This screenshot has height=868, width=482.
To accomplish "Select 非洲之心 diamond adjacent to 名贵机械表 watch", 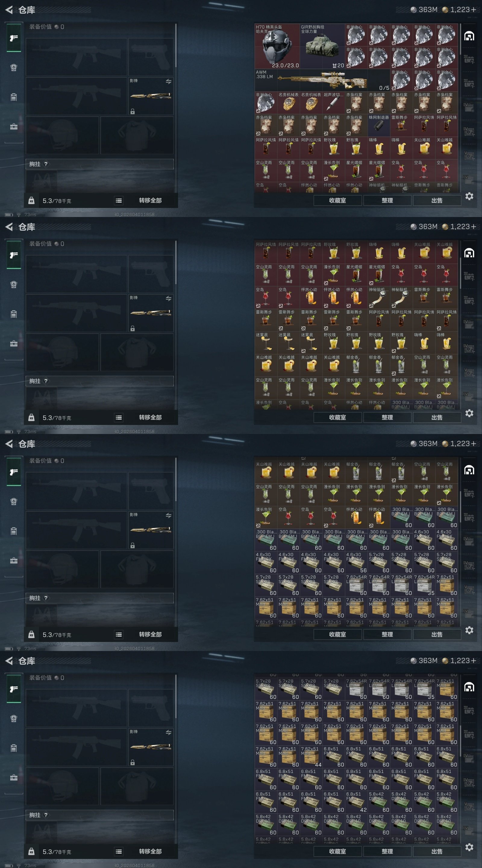I will pos(266,103).
